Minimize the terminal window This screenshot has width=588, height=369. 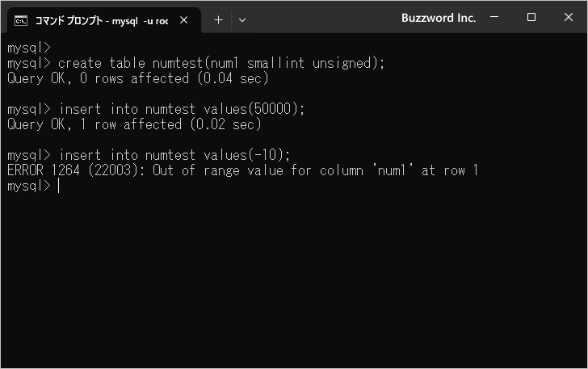[x=494, y=17]
